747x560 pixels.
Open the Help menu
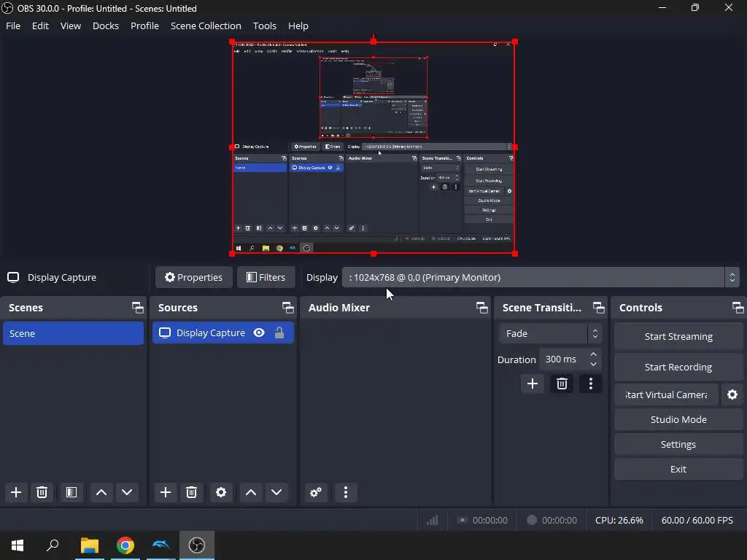point(298,26)
